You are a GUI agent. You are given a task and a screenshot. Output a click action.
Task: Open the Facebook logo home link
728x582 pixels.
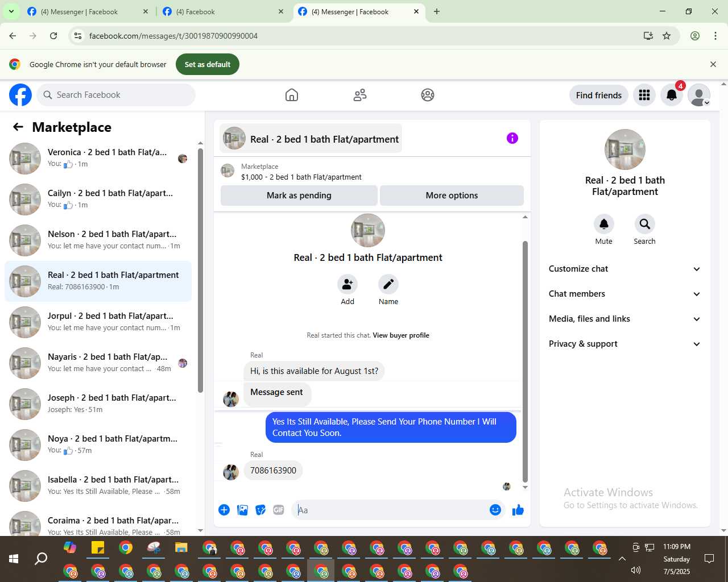pyautogui.click(x=20, y=95)
